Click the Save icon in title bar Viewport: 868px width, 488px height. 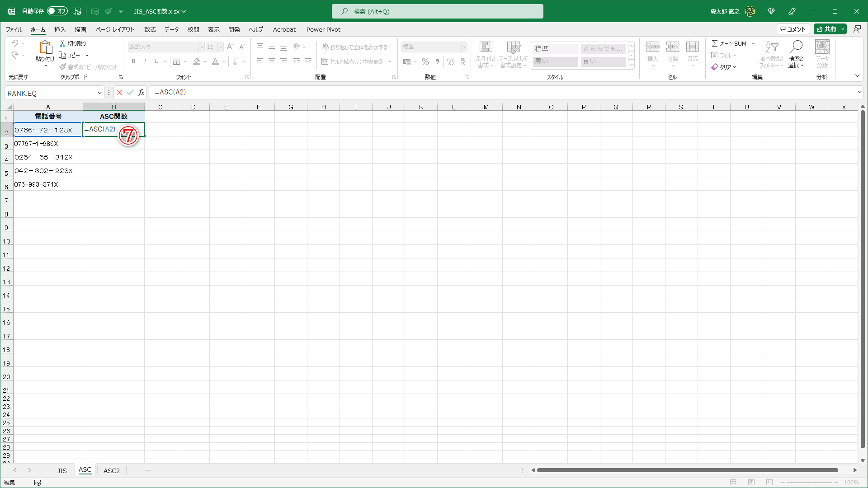click(77, 11)
